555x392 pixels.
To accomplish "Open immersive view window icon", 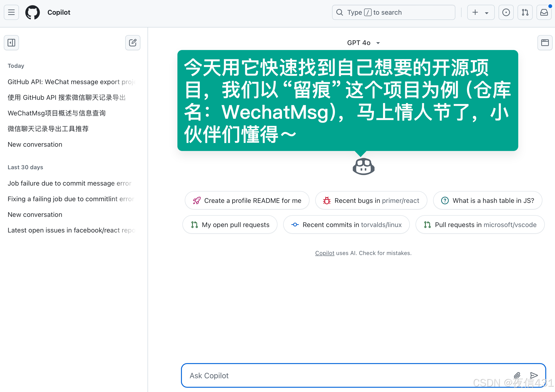I will click(x=545, y=43).
